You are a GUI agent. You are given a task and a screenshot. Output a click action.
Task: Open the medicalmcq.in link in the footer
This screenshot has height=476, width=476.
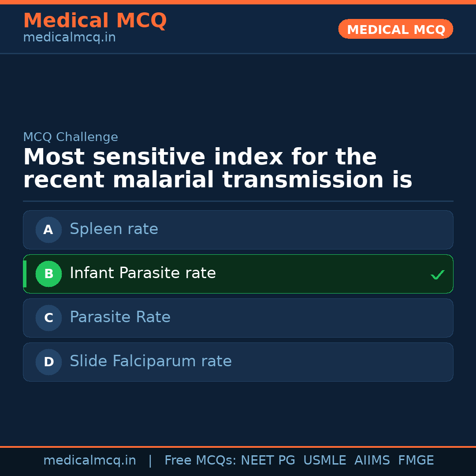89,461
